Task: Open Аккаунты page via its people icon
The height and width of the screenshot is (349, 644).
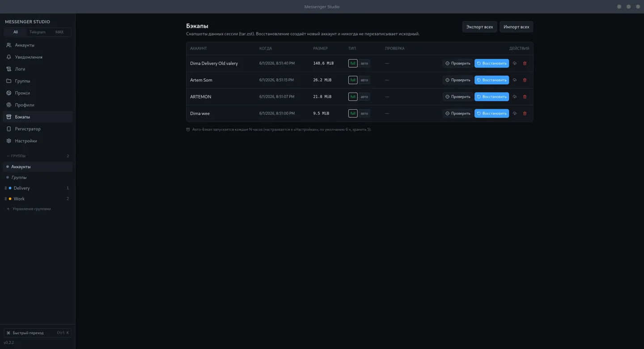Action: click(x=8, y=45)
